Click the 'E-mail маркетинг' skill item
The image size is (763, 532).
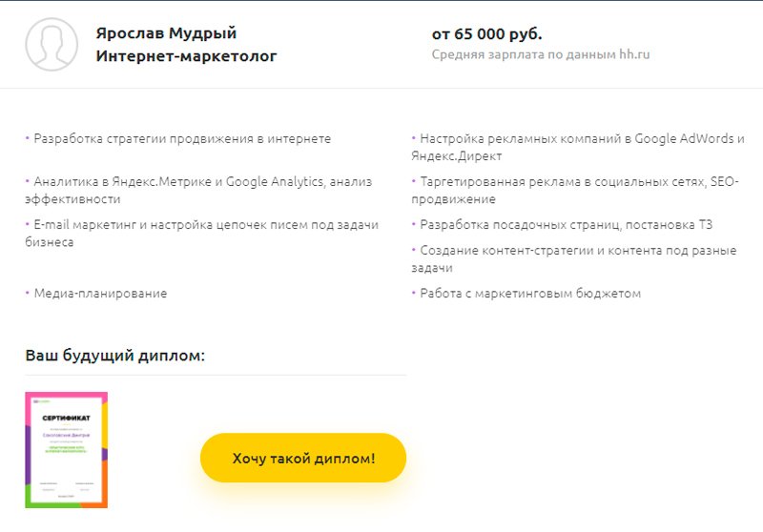[202, 233]
